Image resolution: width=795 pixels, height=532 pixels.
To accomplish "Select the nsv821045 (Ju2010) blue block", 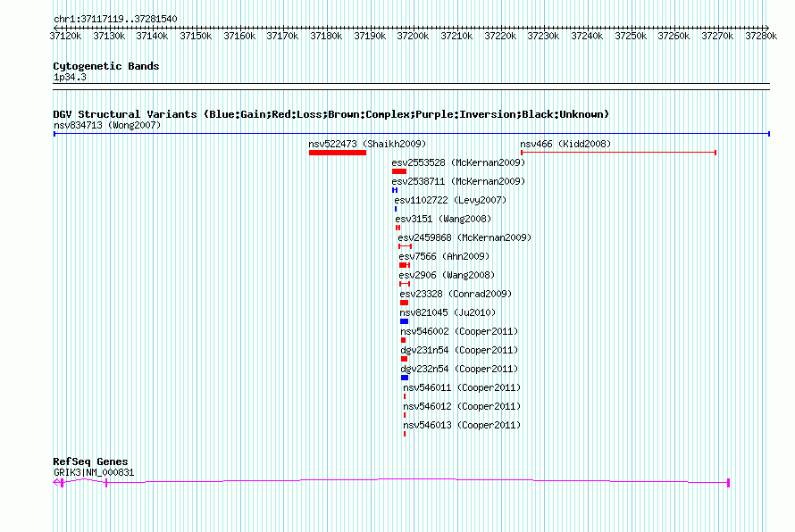I will 404,321.
